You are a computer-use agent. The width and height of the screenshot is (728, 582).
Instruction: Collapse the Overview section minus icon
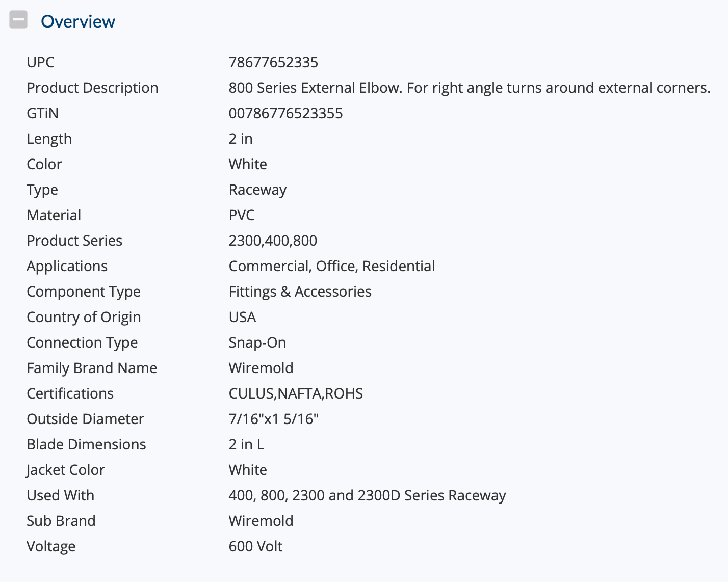pos(18,20)
